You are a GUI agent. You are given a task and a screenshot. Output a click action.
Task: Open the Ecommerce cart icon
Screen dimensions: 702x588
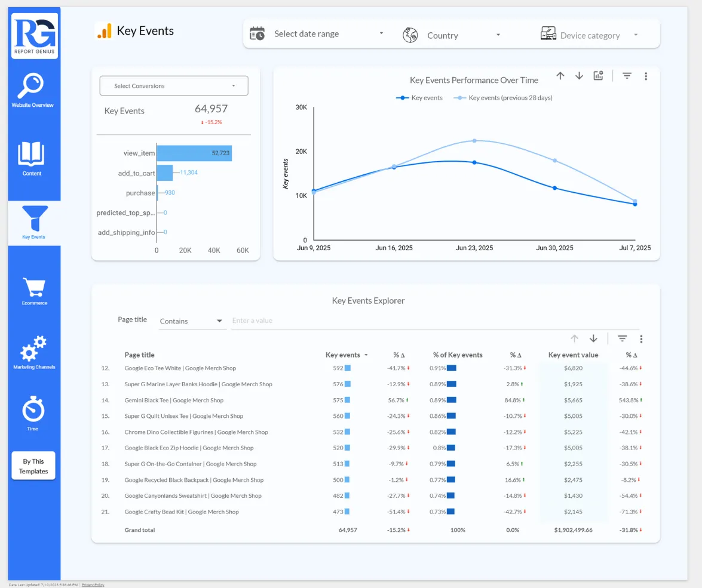click(x=34, y=287)
